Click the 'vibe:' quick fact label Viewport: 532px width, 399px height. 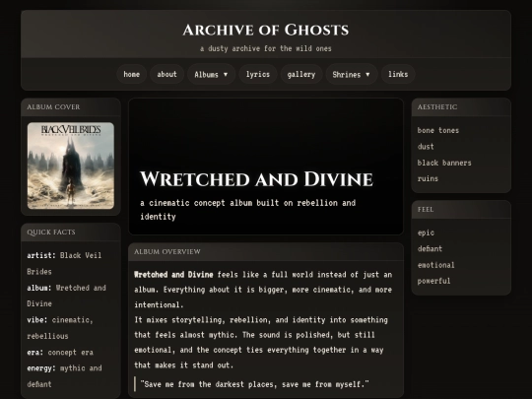click(x=37, y=320)
